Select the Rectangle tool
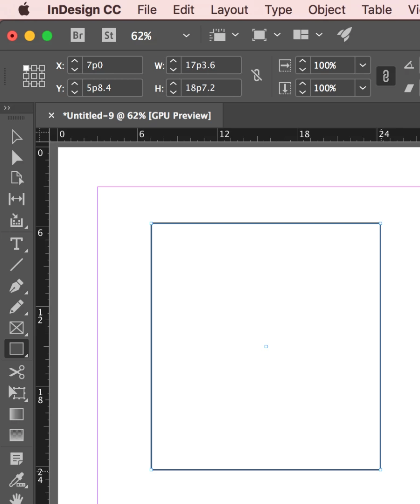Viewport: 420px width, 504px height. coord(16,349)
